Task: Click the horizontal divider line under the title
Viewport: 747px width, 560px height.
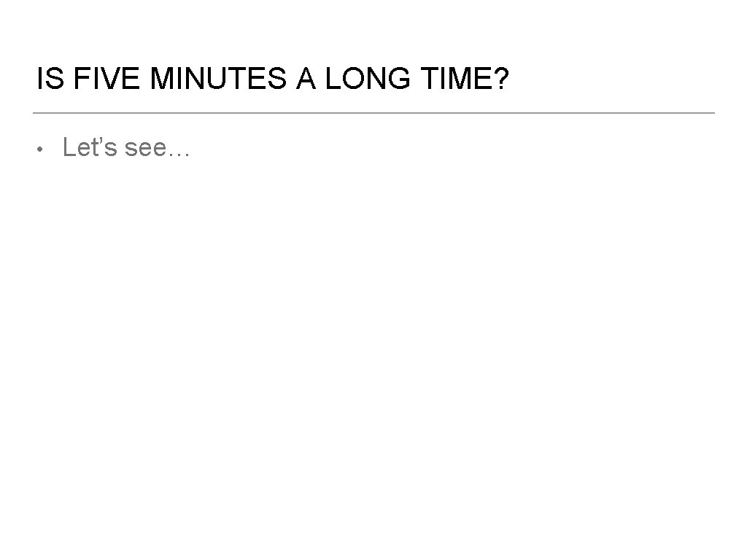Action: tap(373, 113)
